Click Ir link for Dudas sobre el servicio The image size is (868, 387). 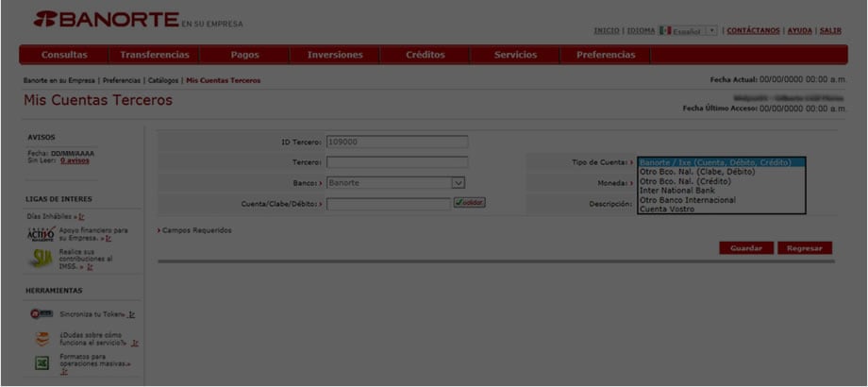pos(135,344)
